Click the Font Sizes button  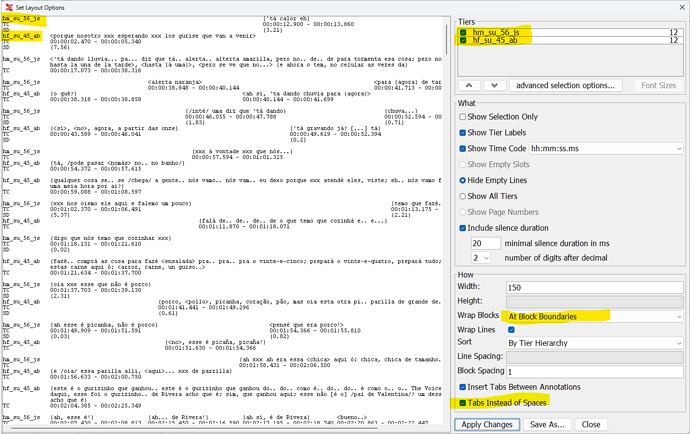[658, 85]
